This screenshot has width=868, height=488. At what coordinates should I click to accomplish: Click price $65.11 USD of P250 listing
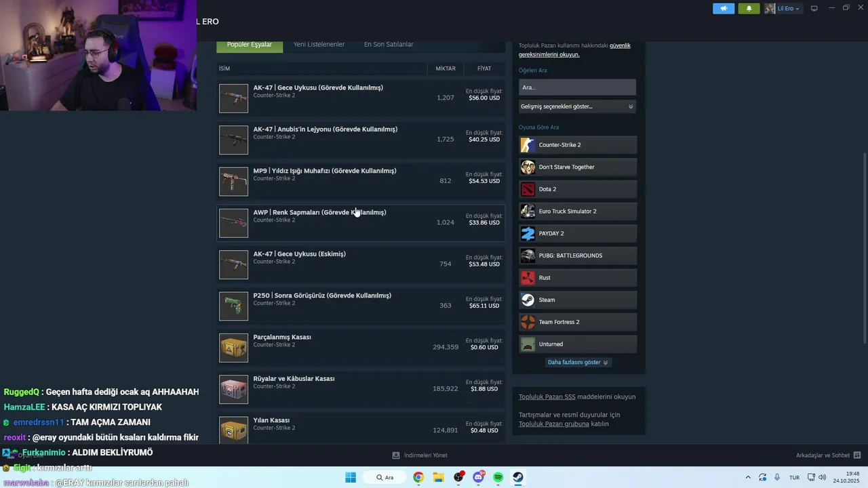click(484, 306)
